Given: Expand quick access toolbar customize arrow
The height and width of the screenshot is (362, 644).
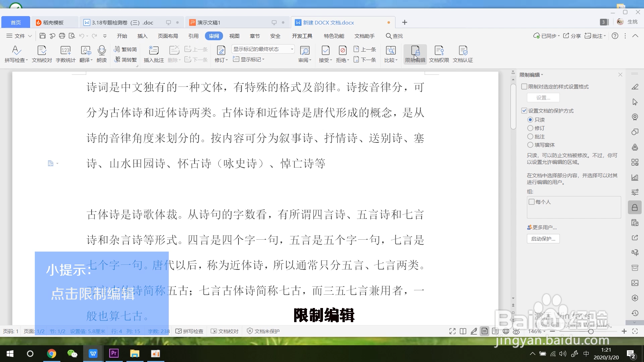Looking at the screenshot, I should (105, 36).
